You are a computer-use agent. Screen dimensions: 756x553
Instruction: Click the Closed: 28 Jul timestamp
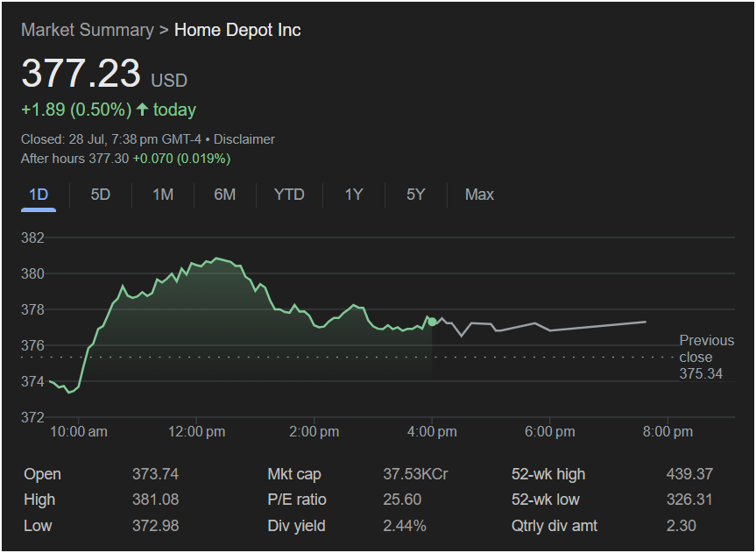[111, 139]
